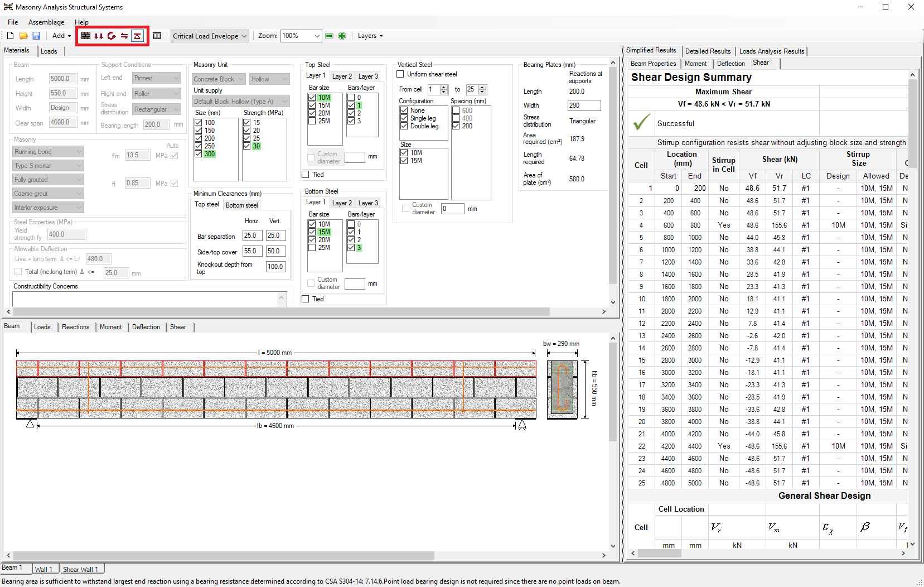Click the green zoom out minus icon
The image size is (924, 587).
tap(329, 36)
